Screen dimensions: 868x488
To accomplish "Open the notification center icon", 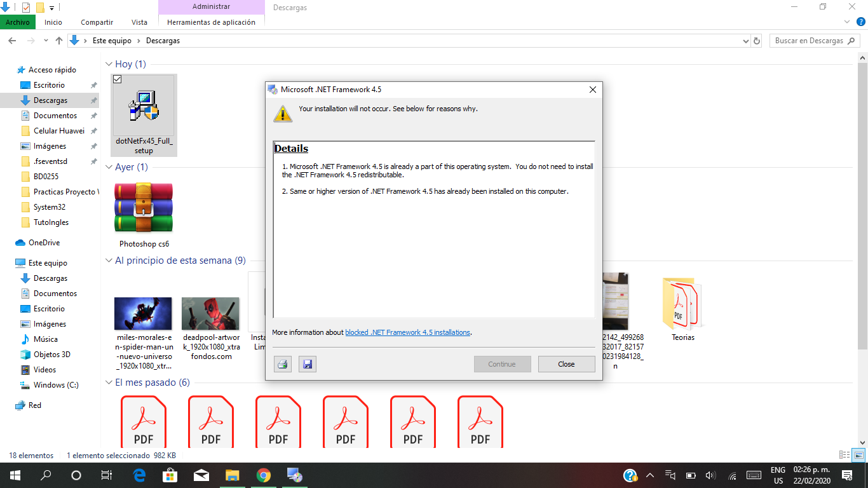I will click(x=846, y=475).
